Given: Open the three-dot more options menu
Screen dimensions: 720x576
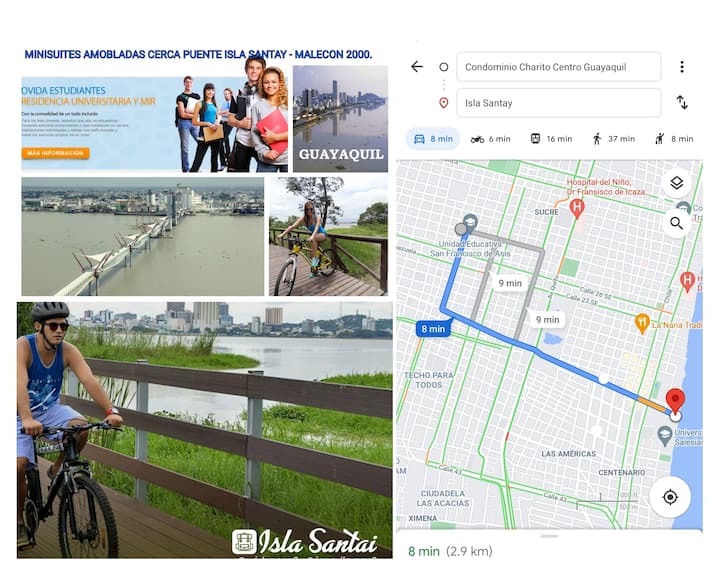Looking at the screenshot, I should (682, 67).
